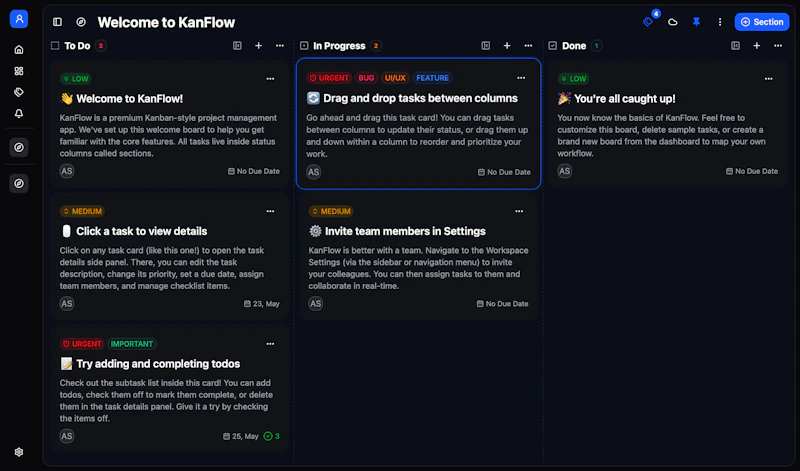This screenshot has width=800, height=471.
Task: Open menu on Invite team members card
Action: [519, 211]
